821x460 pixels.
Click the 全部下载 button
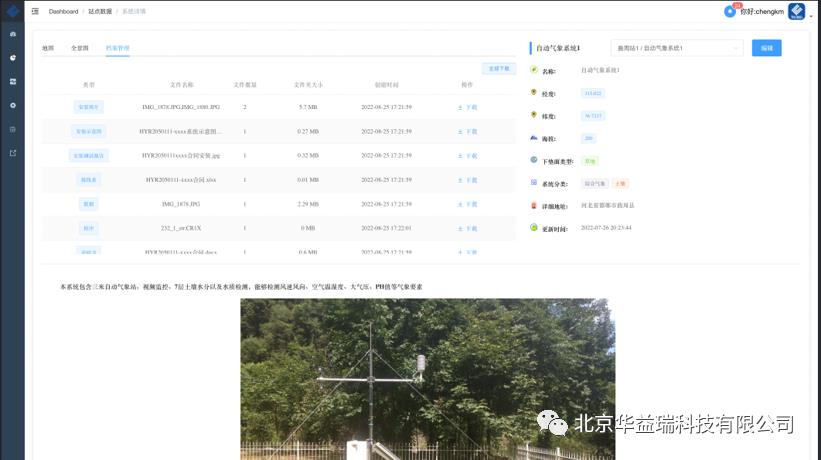click(x=498, y=69)
